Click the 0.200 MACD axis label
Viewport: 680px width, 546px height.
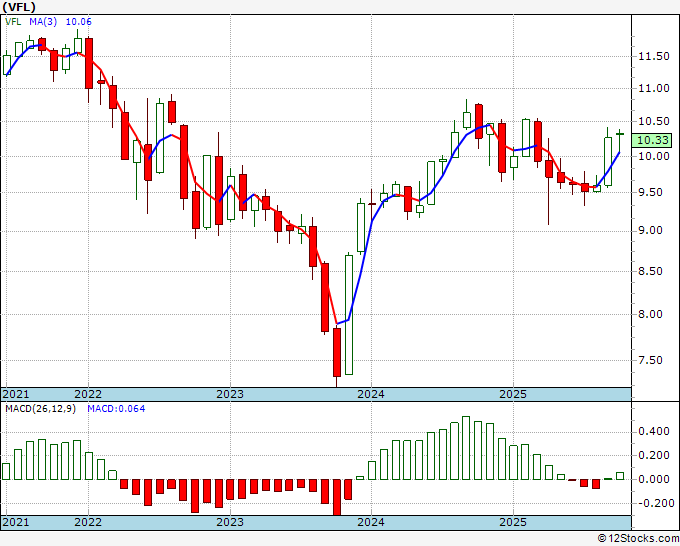pyautogui.click(x=654, y=455)
